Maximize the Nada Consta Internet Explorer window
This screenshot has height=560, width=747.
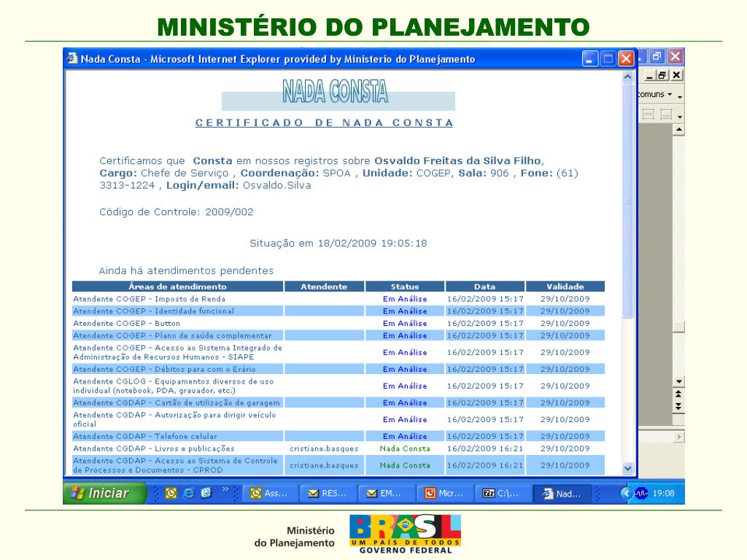608,58
